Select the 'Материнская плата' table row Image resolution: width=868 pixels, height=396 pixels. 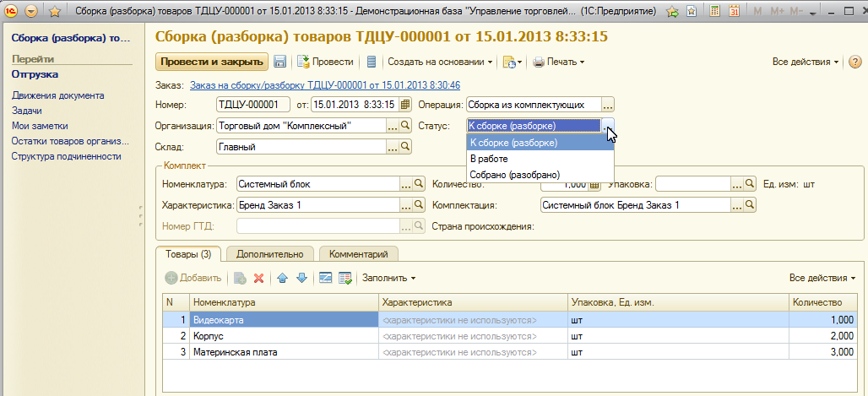235,352
